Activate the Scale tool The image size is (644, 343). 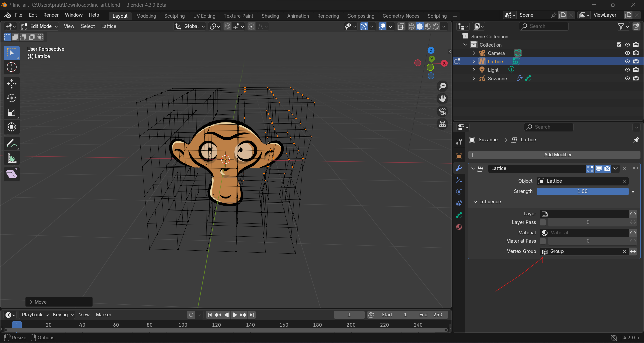pyautogui.click(x=12, y=112)
